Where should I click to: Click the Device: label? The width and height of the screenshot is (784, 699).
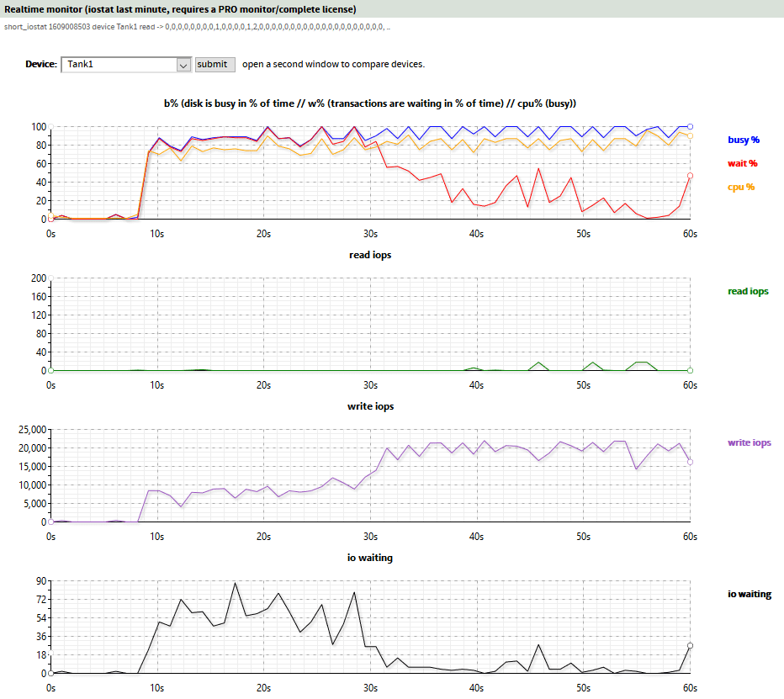tap(41, 65)
